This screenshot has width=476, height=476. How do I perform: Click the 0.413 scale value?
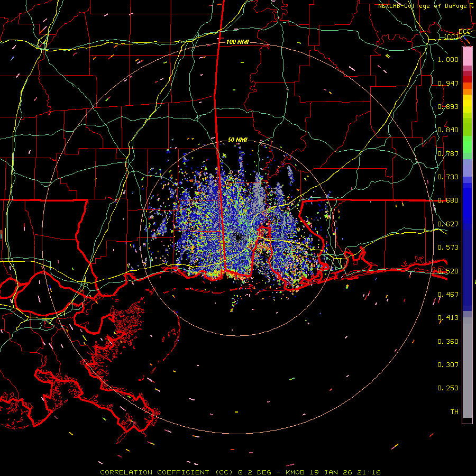pos(448,317)
